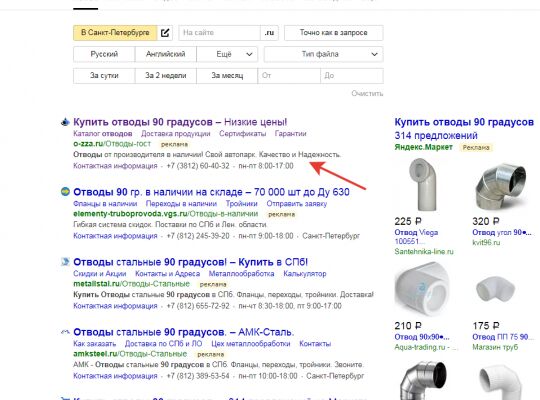This screenshot has width=540, height=400.
Task: Click the .ru domain selector
Action: coord(269,33)
